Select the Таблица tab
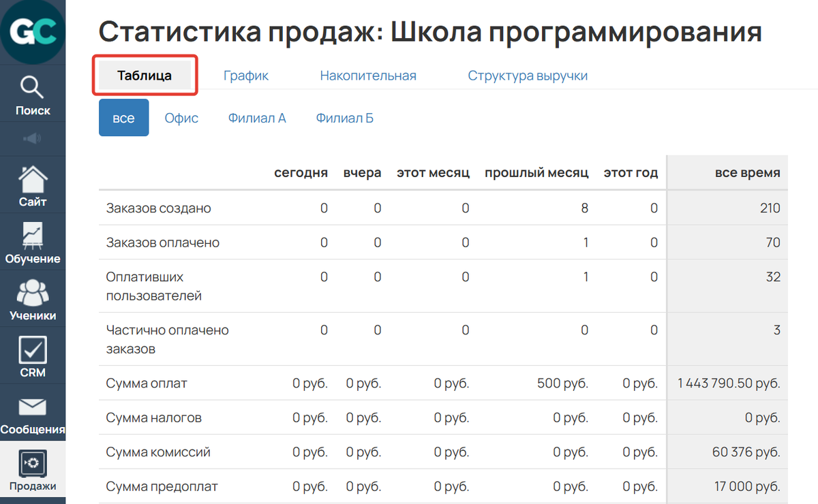This screenshot has width=818, height=504. 144,75
